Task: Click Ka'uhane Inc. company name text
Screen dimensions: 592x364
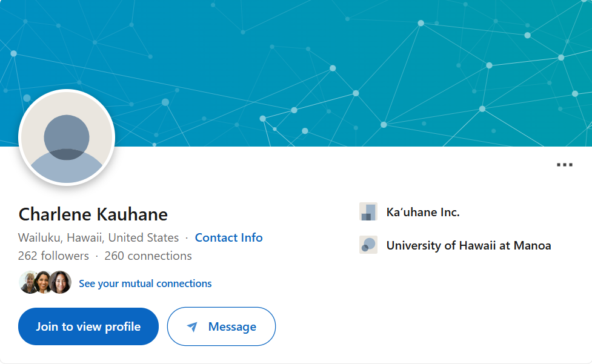Action: [x=424, y=211]
